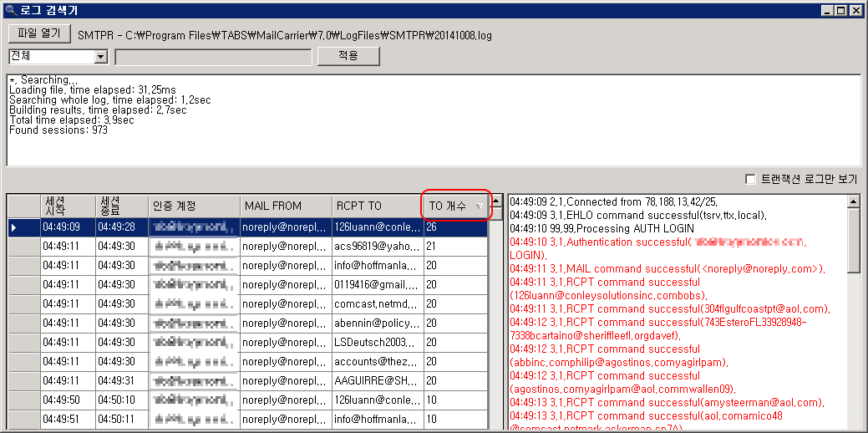
Task: Sort by the 세션 종료 column header
Action: (x=122, y=206)
